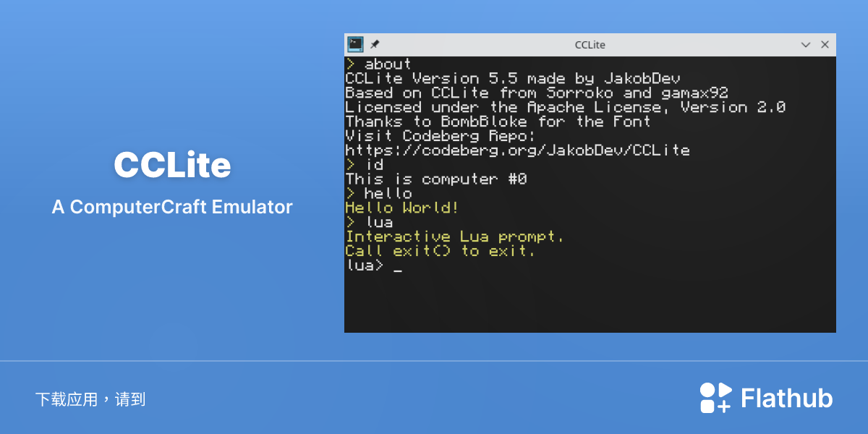Click the '> lua' command line
This screenshot has width=868, height=434.
369,223
